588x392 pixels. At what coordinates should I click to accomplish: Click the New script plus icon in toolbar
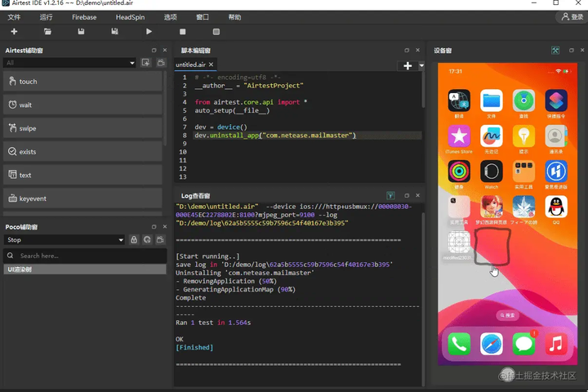click(x=14, y=32)
